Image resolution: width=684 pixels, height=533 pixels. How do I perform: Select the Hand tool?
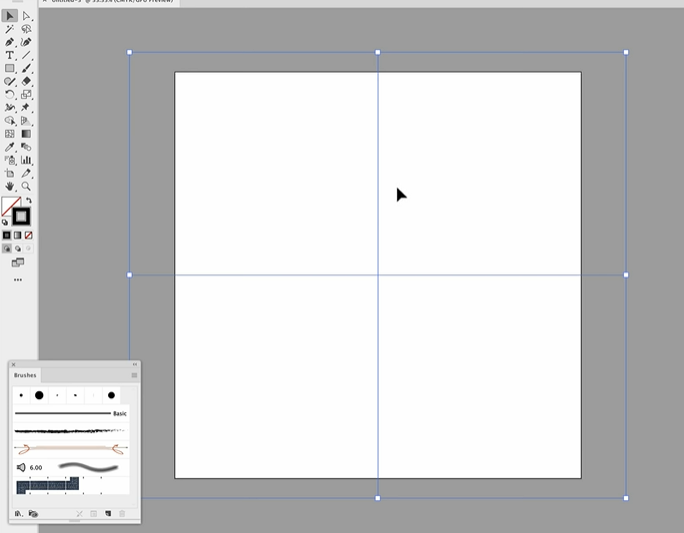tap(10, 186)
